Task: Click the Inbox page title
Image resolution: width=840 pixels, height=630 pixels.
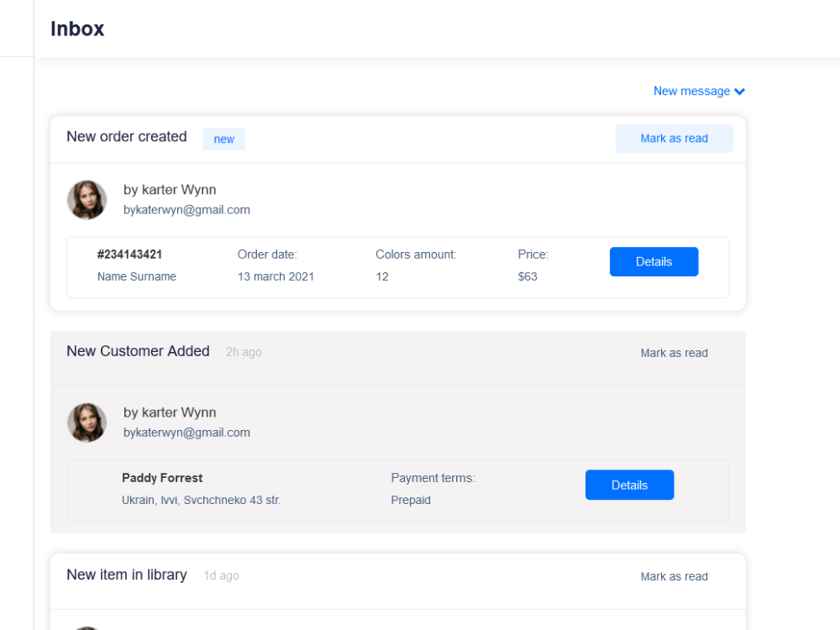Action: pos(77,29)
